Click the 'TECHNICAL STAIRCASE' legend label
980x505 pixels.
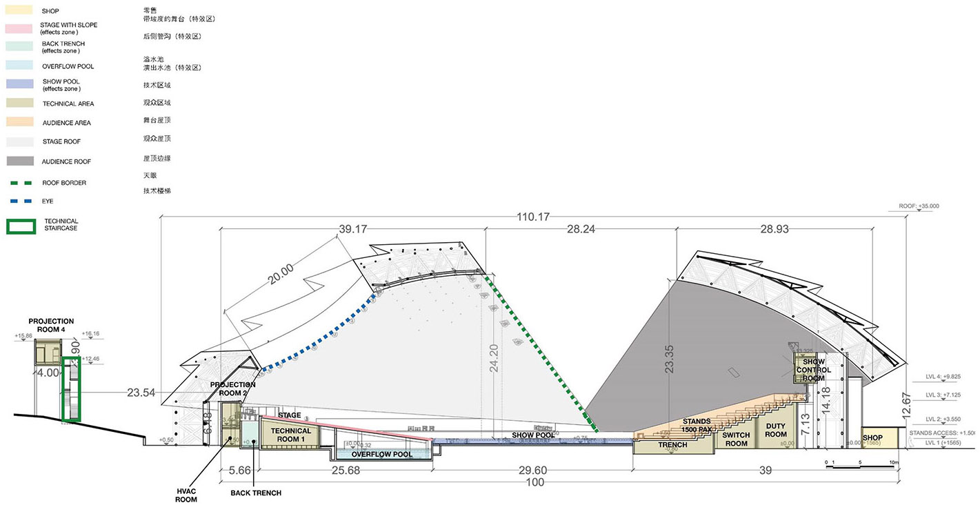click(61, 225)
